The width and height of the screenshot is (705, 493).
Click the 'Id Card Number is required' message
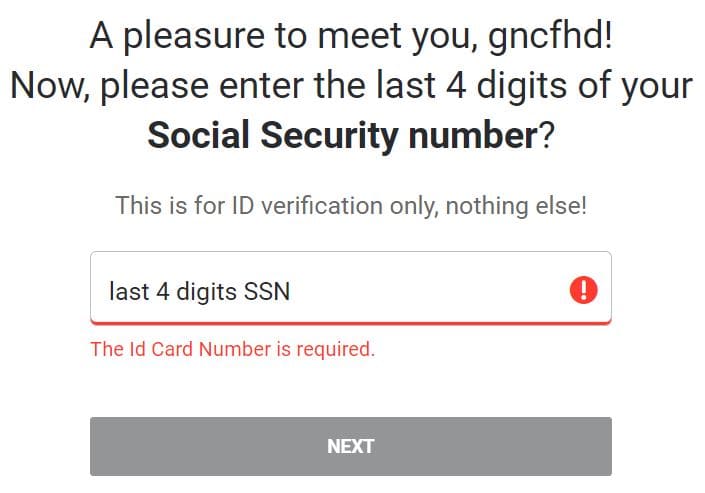(232, 349)
